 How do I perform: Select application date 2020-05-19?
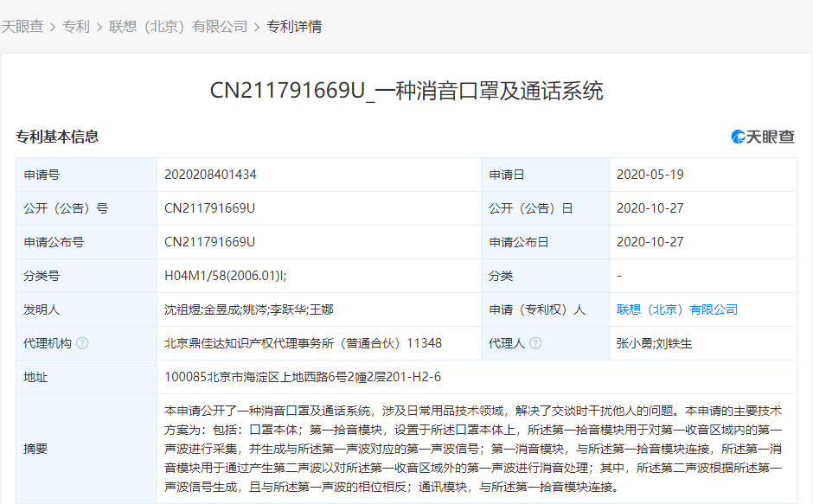(650, 175)
